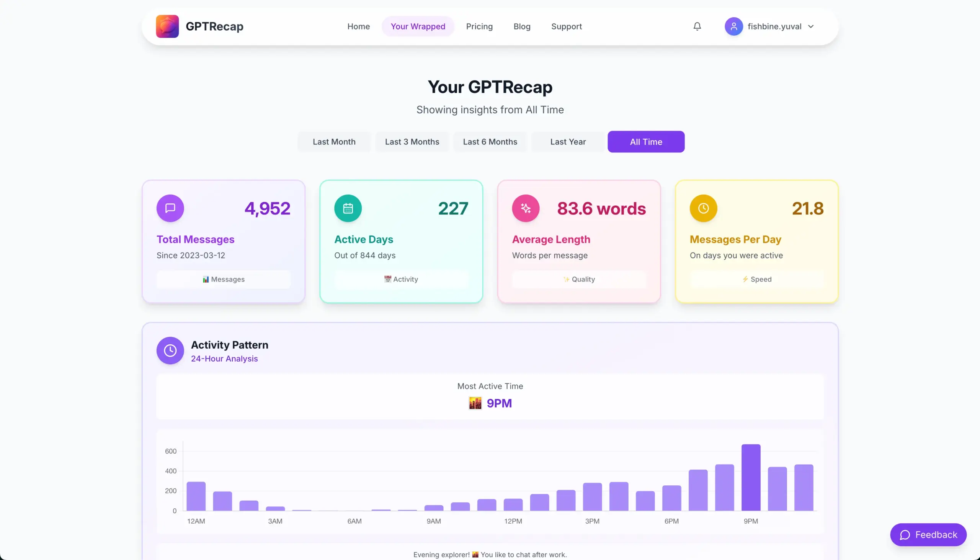The height and width of the screenshot is (560, 980).
Task: Click the Words per message text
Action: click(550, 255)
